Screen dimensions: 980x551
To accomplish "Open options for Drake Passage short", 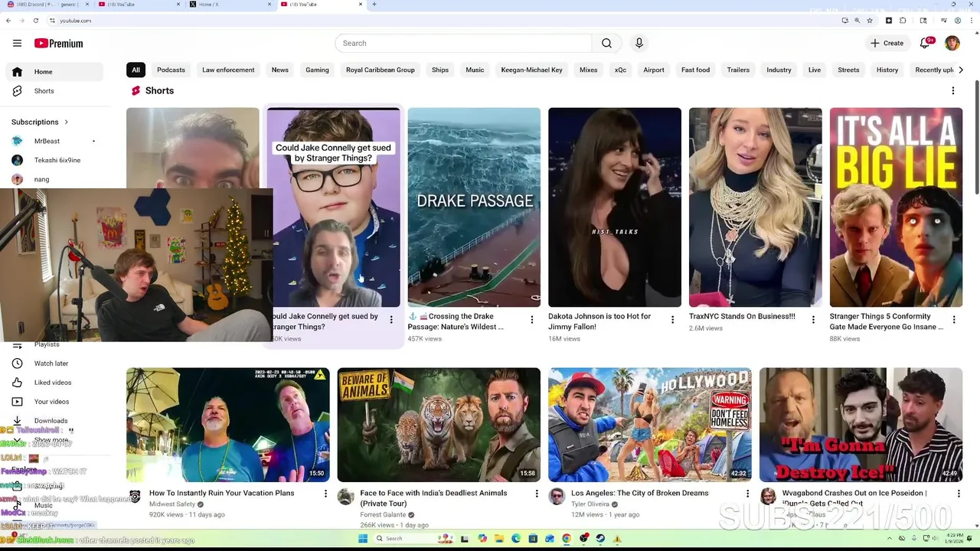I will [x=532, y=320].
